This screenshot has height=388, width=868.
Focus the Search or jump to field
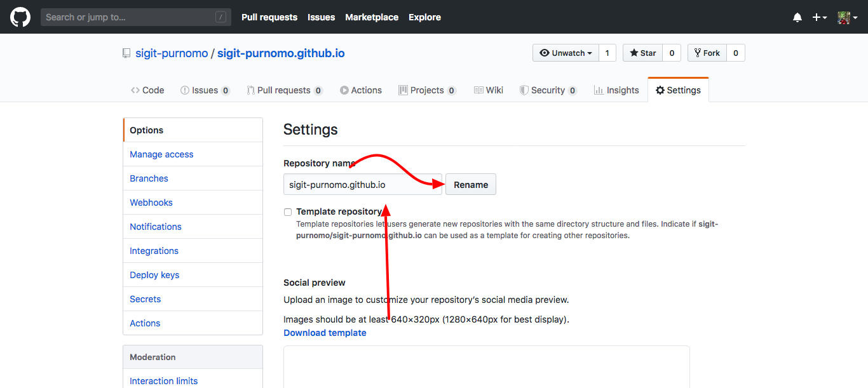pos(136,17)
